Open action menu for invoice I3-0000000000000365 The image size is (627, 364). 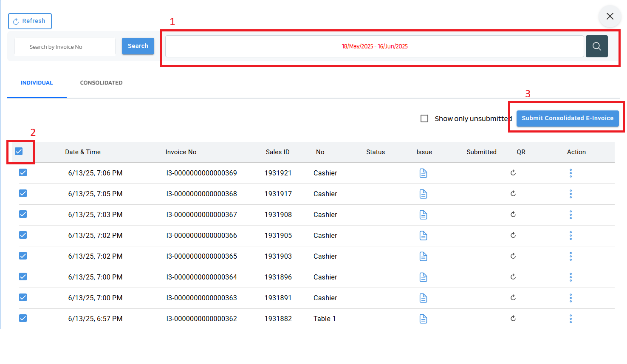(x=571, y=256)
